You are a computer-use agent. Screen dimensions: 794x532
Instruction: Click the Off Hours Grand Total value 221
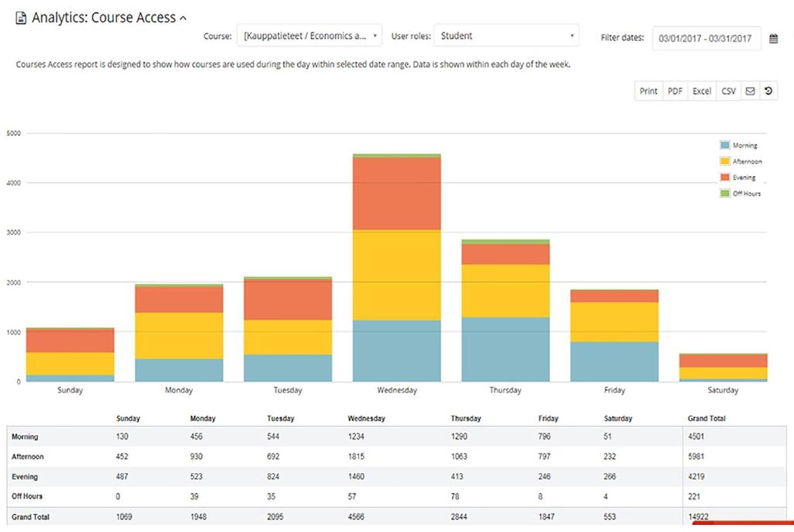(694, 496)
